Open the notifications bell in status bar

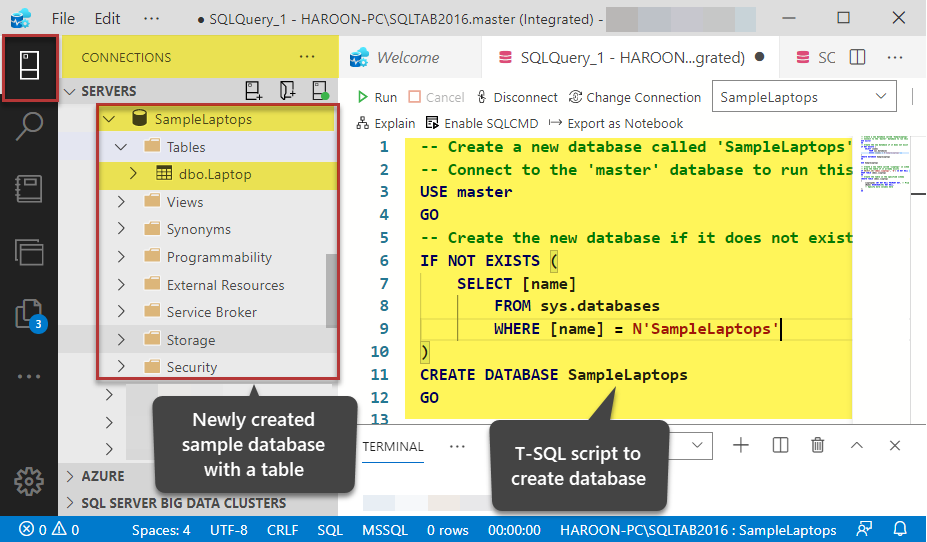tap(899, 529)
